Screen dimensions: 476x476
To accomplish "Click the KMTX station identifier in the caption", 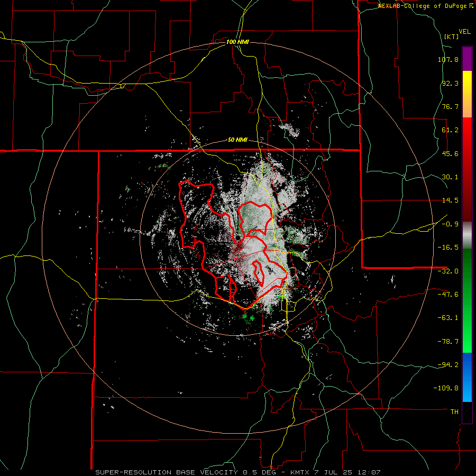I will (x=299, y=472).
